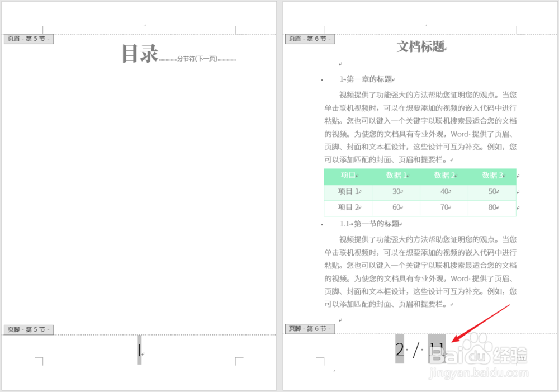Click the heading 1 第一章的标题
The height and width of the screenshot is (392, 559).
367,79
